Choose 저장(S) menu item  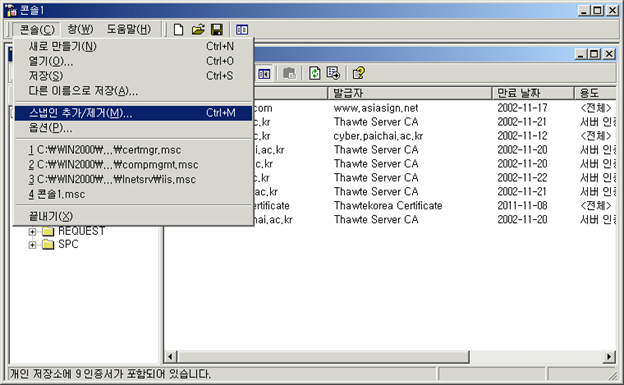(134, 76)
